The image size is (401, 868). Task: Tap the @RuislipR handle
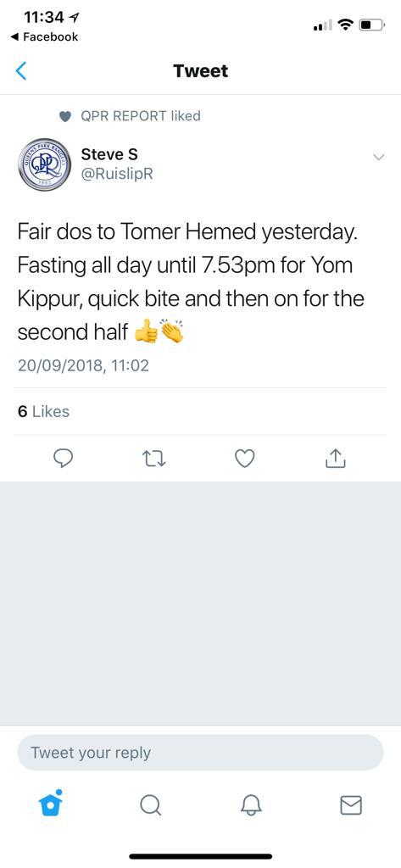117,175
